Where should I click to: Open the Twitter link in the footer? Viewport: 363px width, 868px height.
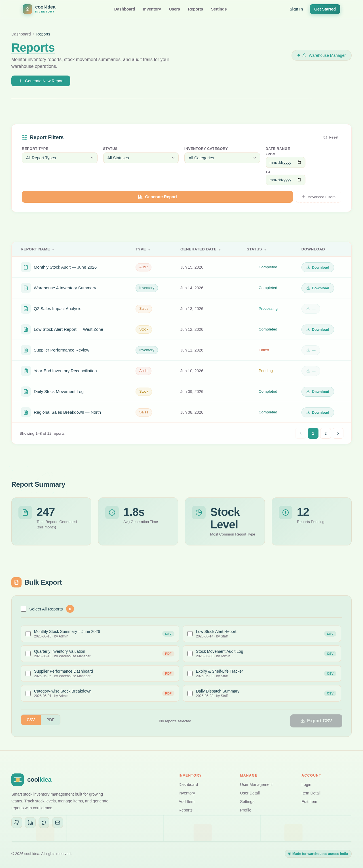[44, 823]
